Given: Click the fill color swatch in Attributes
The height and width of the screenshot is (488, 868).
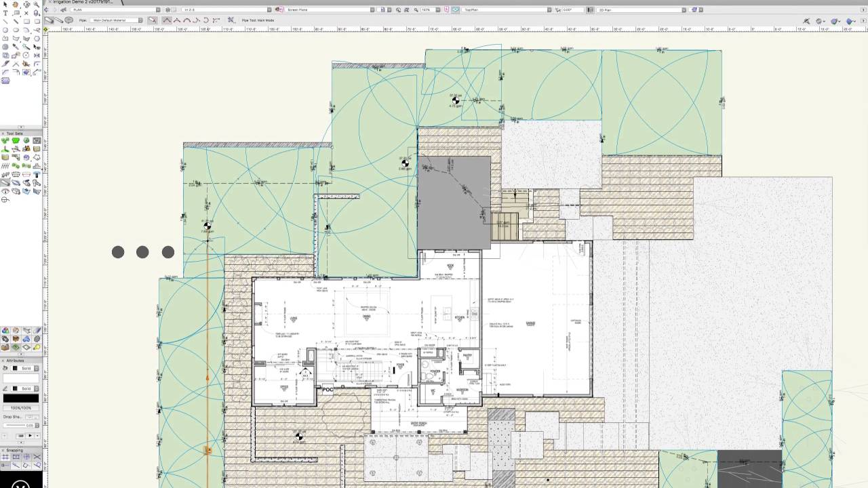Looking at the screenshot, I should [x=21, y=378].
